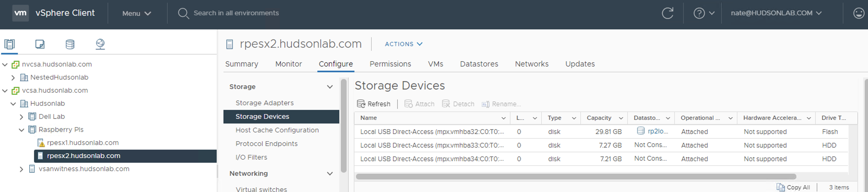
Task: Open the Monitor tab
Action: [288, 64]
